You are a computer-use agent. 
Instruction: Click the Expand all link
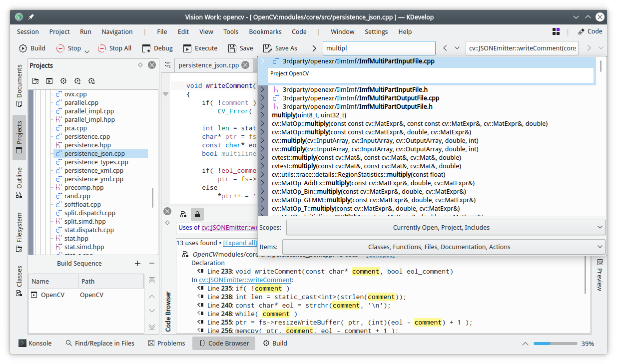(x=240, y=243)
